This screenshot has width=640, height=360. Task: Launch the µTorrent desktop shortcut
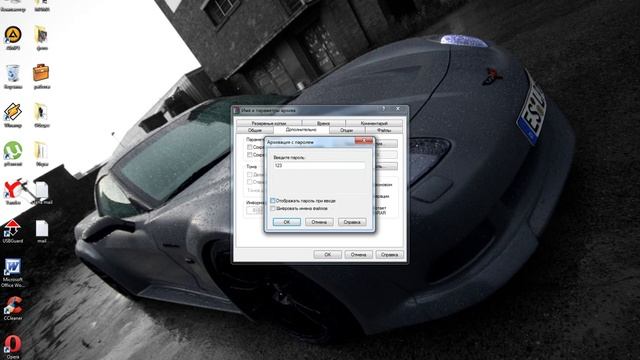pos(13,154)
